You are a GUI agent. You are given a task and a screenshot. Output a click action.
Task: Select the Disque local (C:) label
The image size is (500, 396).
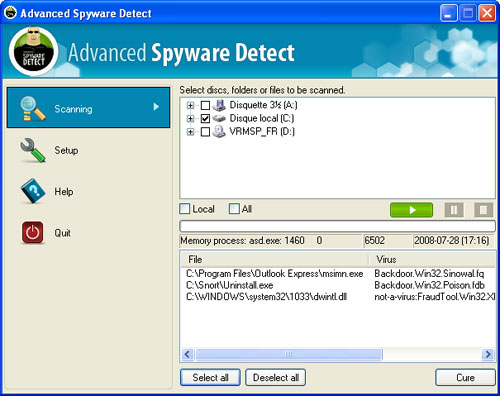(262, 118)
